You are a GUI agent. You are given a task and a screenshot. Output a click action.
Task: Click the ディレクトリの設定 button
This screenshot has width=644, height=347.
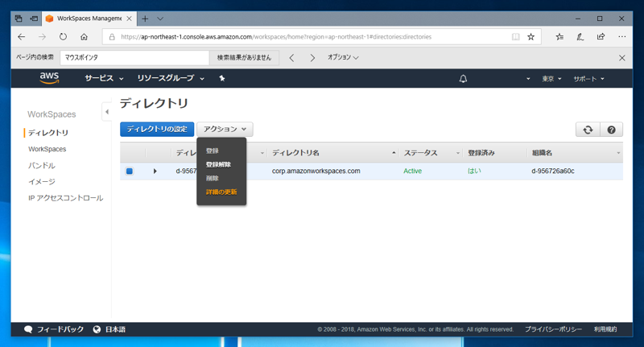coord(157,129)
